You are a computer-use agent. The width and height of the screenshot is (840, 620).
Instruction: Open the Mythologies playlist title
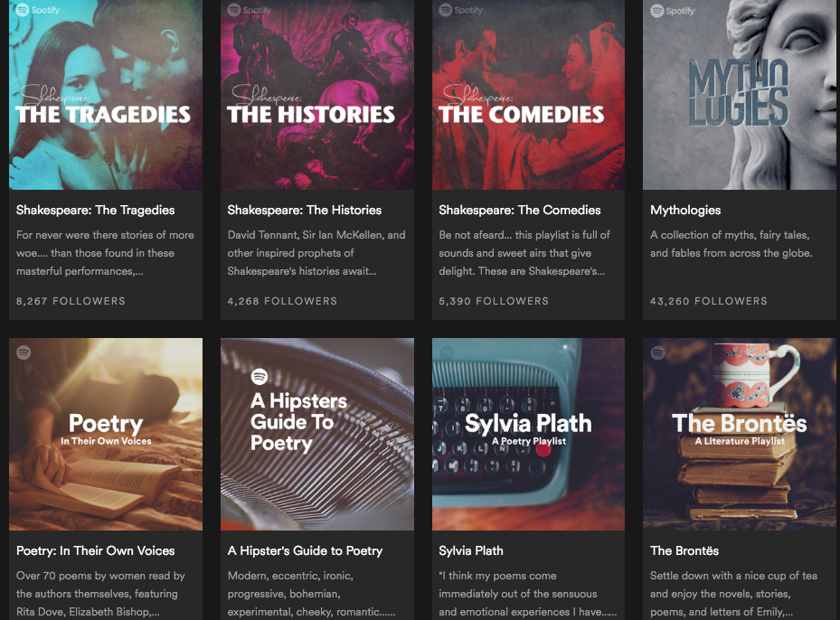click(x=684, y=210)
